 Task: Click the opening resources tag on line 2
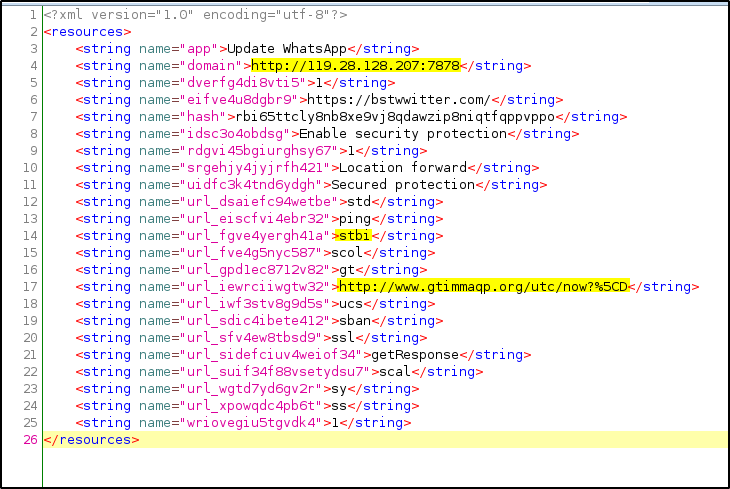point(86,32)
